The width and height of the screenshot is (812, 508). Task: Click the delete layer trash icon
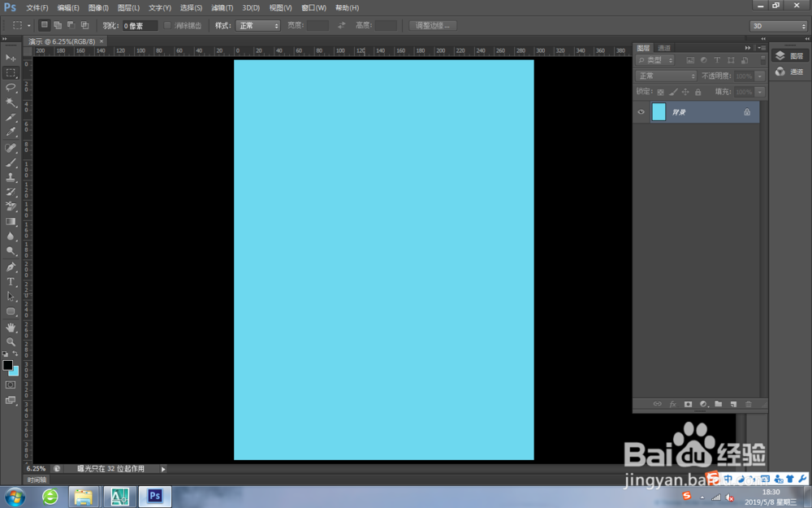click(749, 404)
